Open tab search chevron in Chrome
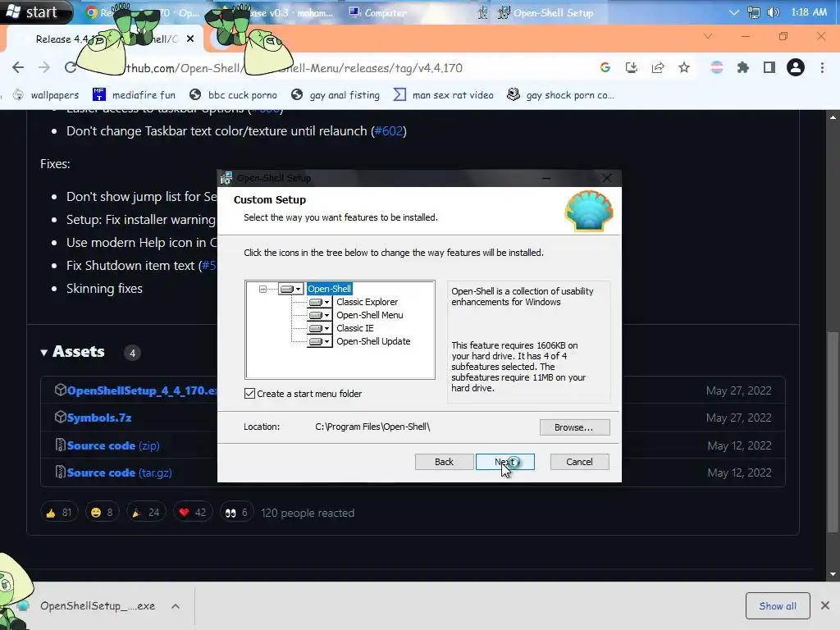The image size is (840, 630). tap(708, 36)
